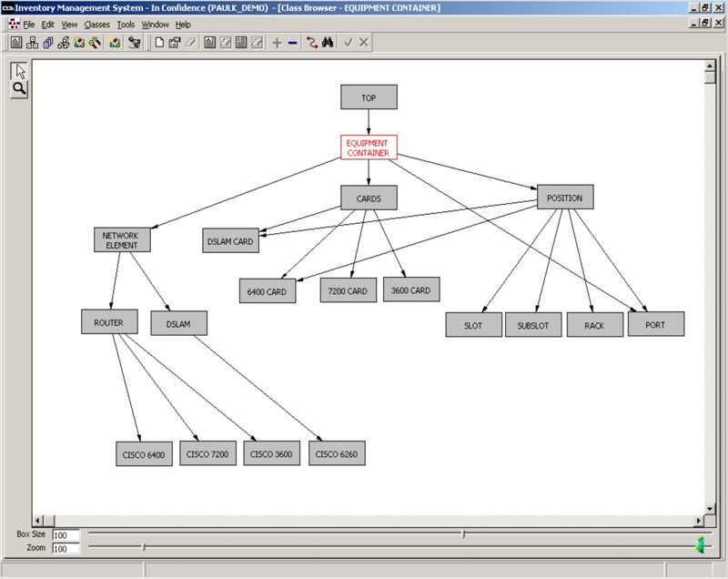Click the plus add icon
This screenshot has width=728, height=579.
tap(277, 43)
